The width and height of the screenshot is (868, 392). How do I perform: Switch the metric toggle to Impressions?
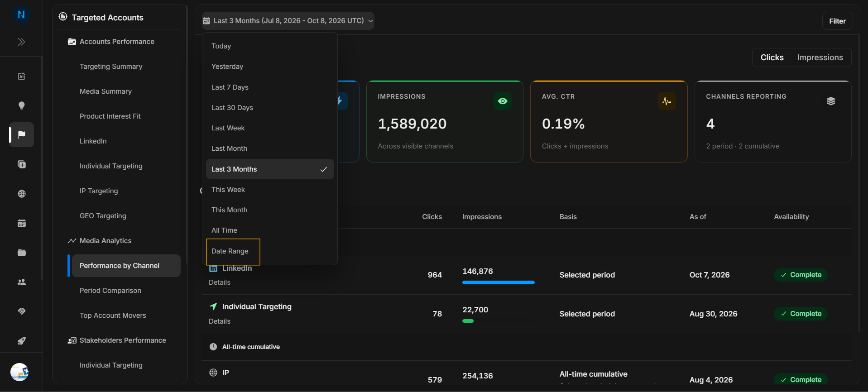(x=820, y=57)
